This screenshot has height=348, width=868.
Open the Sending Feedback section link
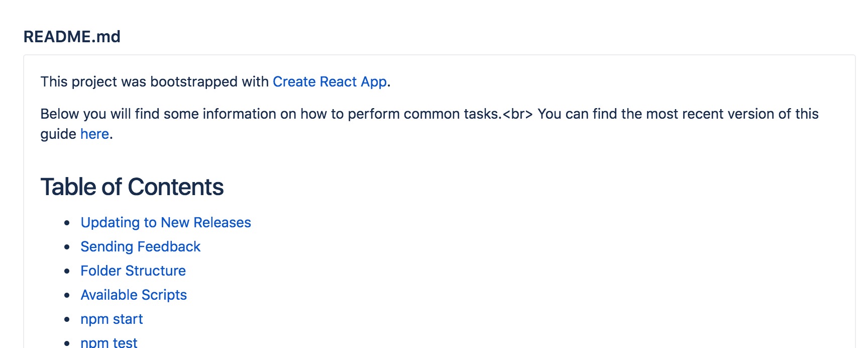point(141,247)
